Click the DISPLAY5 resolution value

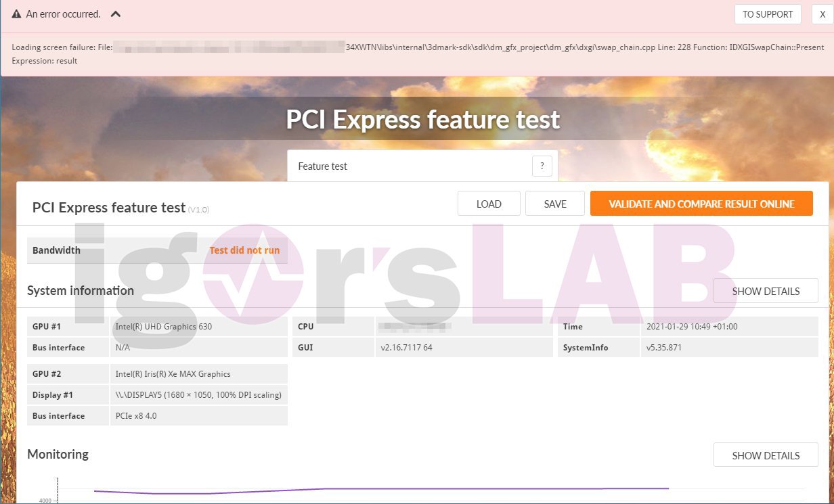(198, 395)
